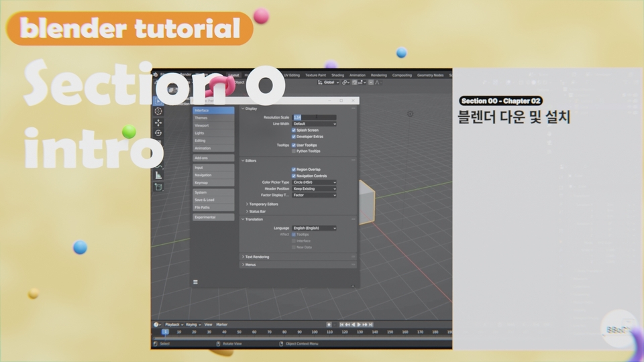Click the Text Rendering panel drag handle
Viewport: 644px width, 362px height.
pos(354,257)
